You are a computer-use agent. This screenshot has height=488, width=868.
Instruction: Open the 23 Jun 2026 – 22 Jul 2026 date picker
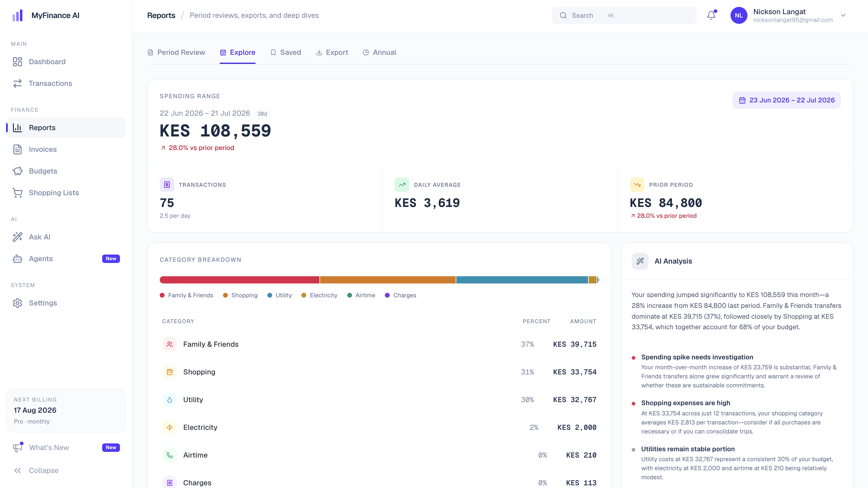tap(786, 100)
